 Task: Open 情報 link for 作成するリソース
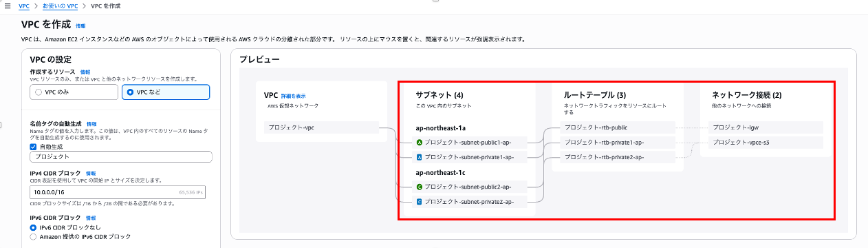point(85,72)
